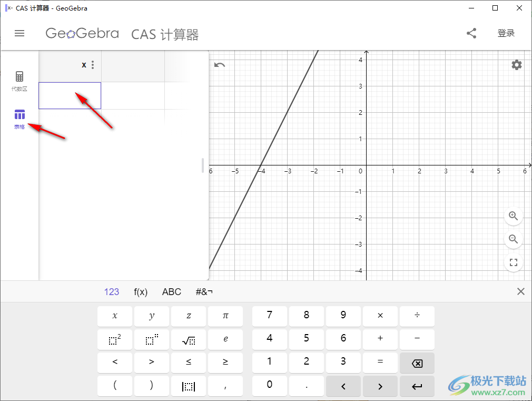Open the hamburger menu
This screenshot has width=532, height=401.
[x=19, y=33]
